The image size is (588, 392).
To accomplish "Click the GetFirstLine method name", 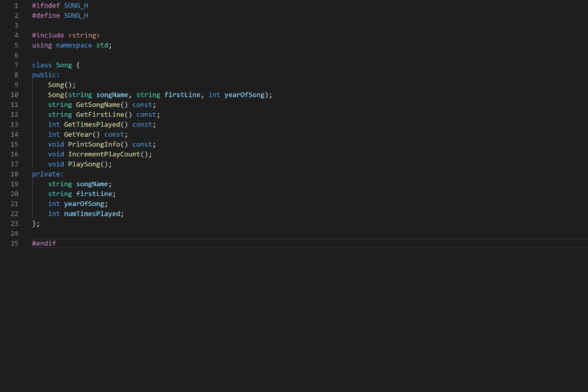I will [x=93, y=114].
